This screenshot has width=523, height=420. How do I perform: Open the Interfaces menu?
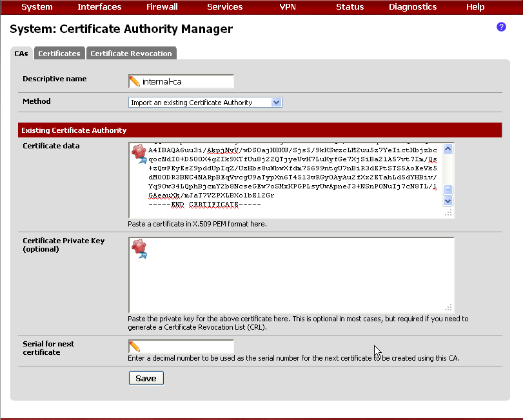99,7
